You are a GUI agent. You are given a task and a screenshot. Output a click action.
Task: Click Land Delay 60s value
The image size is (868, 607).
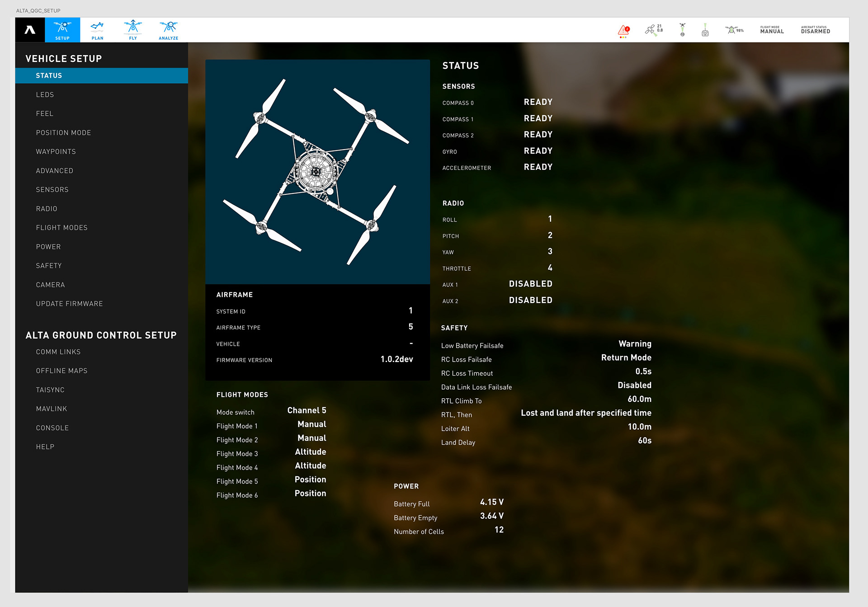[644, 441]
